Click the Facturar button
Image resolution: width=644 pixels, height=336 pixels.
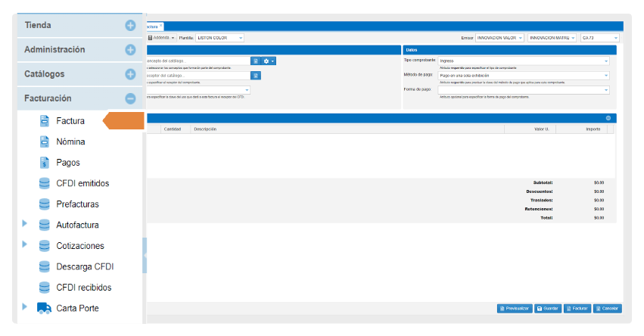(577, 309)
